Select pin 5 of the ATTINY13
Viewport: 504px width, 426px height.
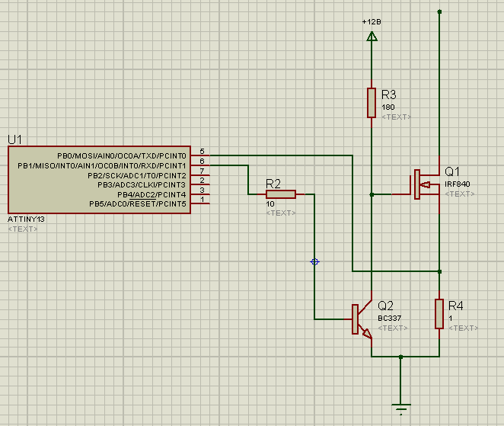pos(200,155)
